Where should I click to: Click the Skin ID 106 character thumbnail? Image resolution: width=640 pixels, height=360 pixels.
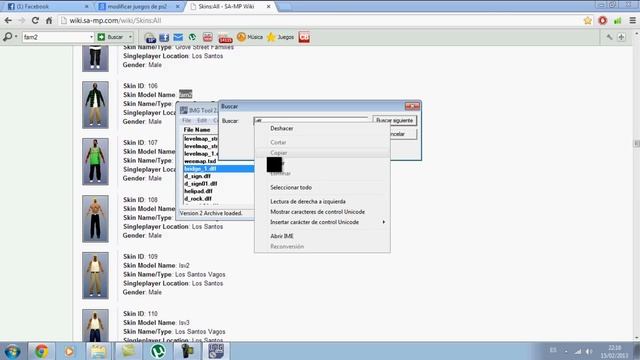tap(95, 105)
